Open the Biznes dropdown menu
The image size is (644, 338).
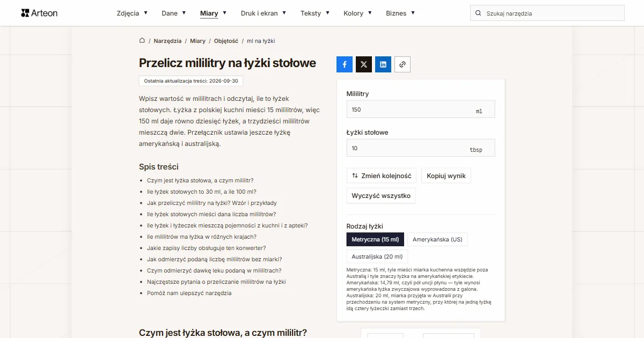click(x=400, y=13)
